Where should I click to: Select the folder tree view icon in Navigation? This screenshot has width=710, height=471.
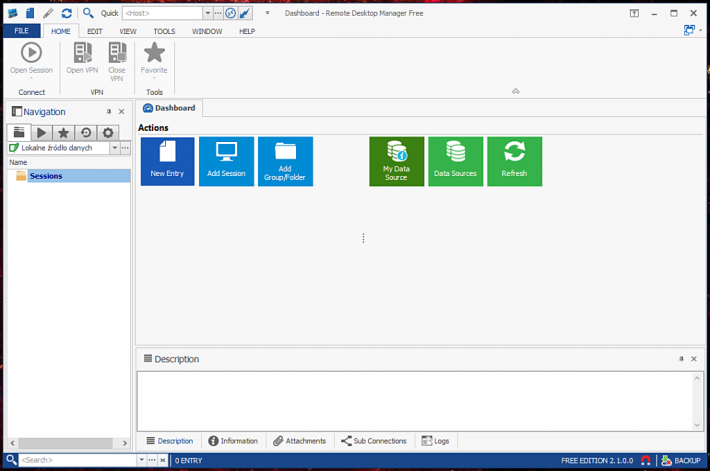point(19,132)
